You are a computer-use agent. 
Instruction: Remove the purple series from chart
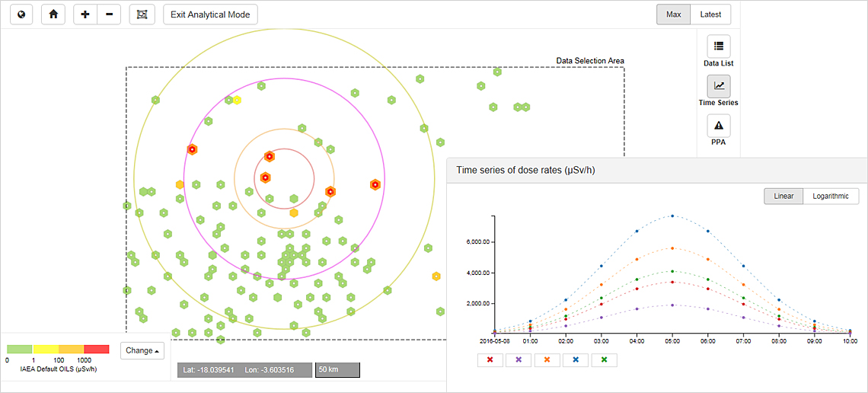[x=519, y=359]
